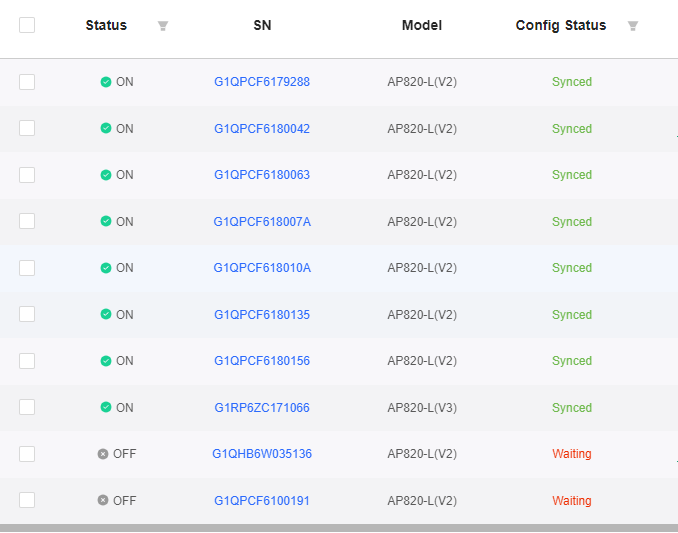Click green ON status icon for G1QPCF6179288
The image size is (678, 533).
point(106,82)
